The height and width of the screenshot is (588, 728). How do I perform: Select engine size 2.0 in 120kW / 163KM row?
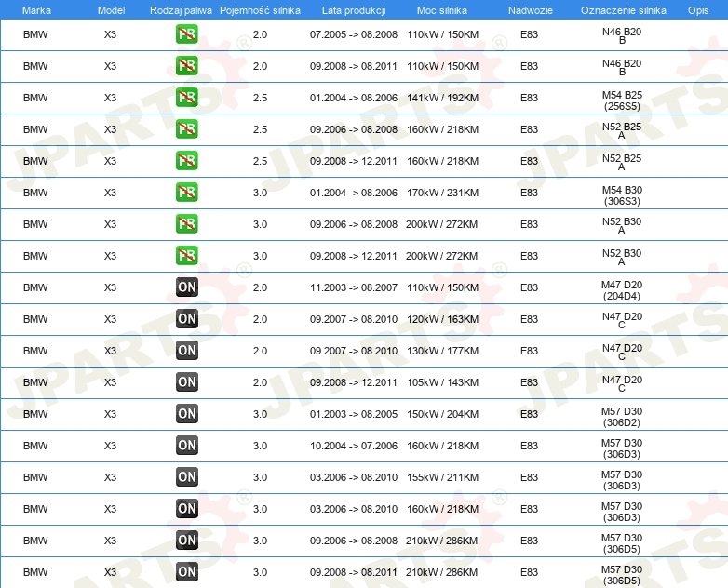coord(260,319)
